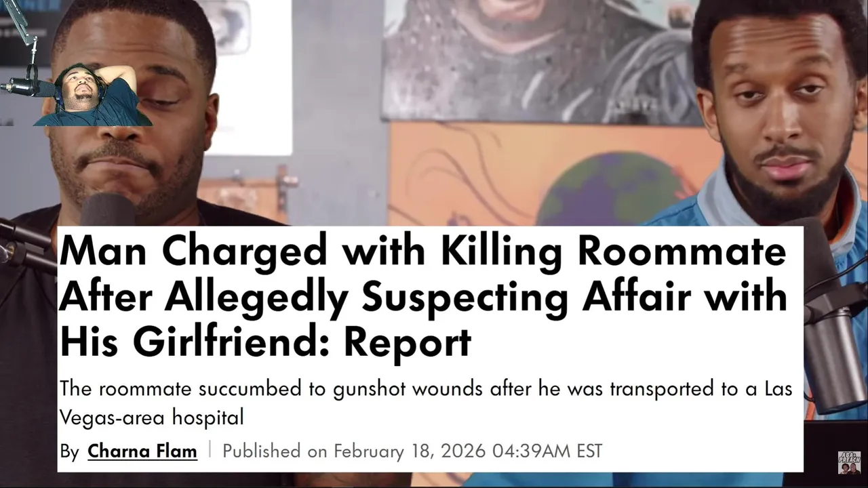Click the portrait painting above the globe
This screenshot has width=868, height=488.
pos(542,61)
